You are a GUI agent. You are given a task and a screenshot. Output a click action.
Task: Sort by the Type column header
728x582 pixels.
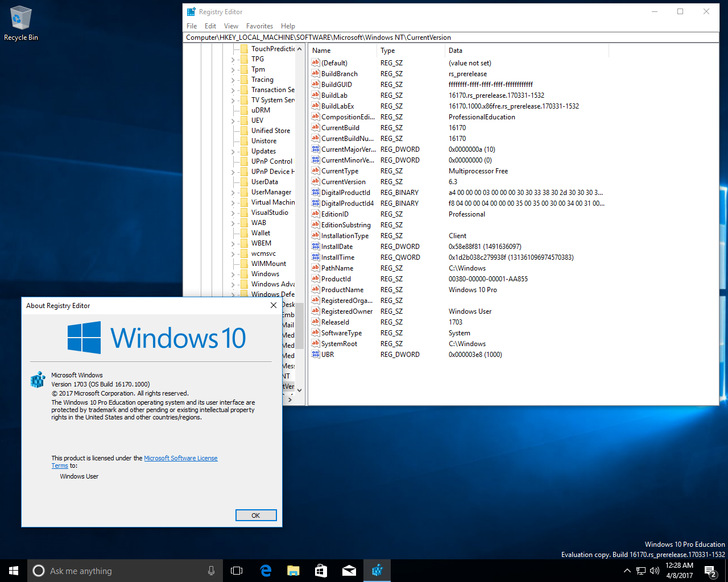pos(411,51)
